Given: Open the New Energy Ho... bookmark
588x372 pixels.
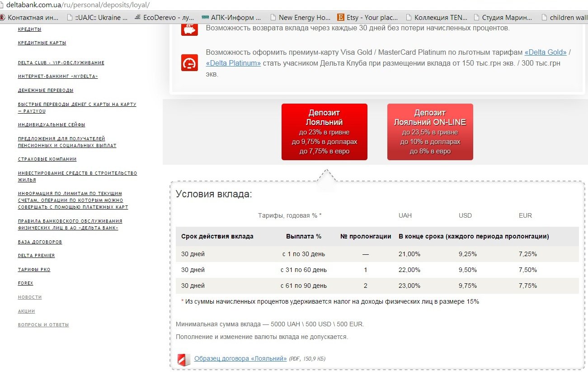Looking at the screenshot, I should pos(300,18).
